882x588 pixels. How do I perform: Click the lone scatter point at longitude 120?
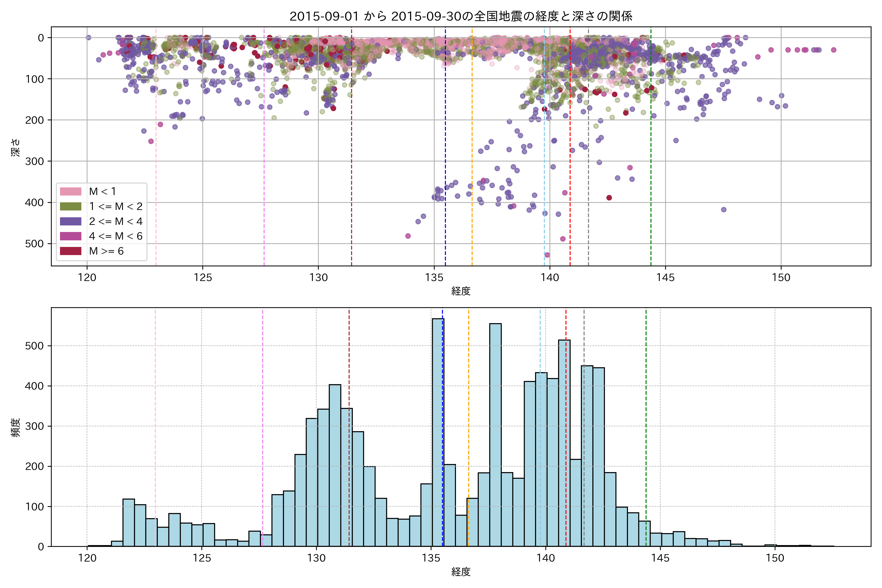click(x=88, y=37)
